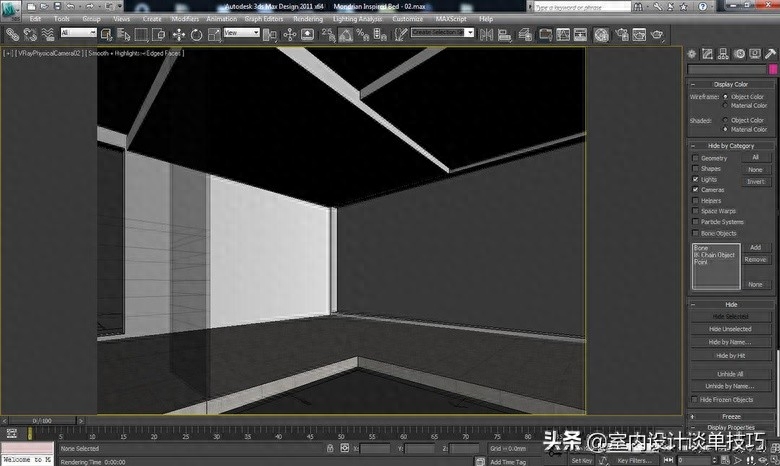This screenshot has height=466, width=780.
Task: Click the Unhide All button
Action: click(730, 373)
